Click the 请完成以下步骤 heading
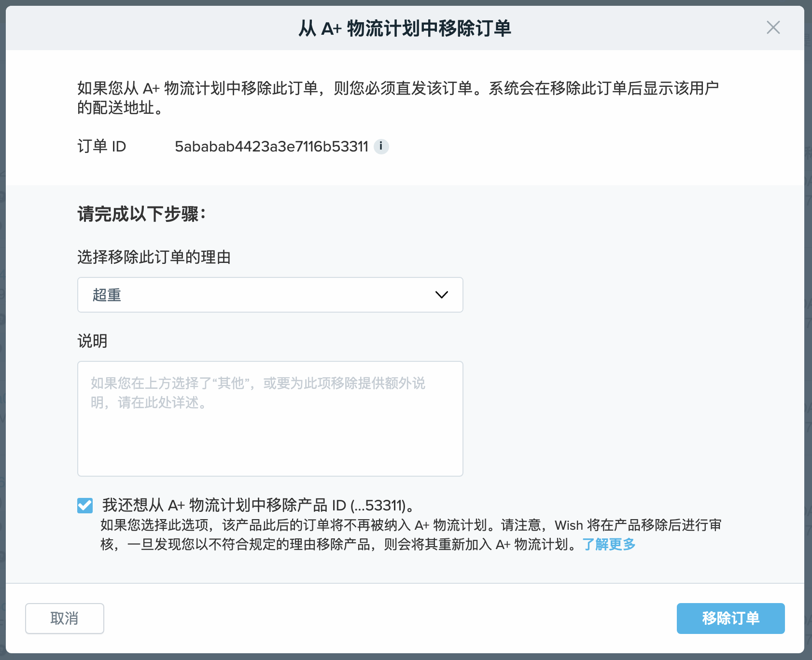 (142, 214)
